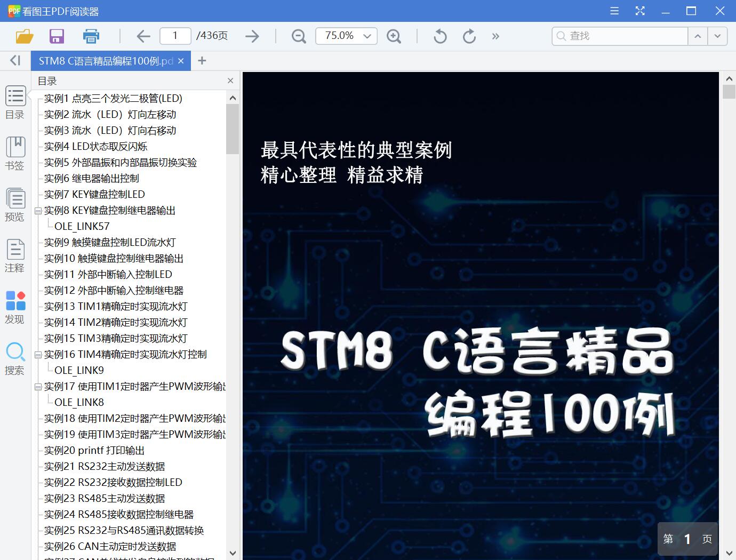The width and height of the screenshot is (736, 560).
Task: Open a new document tab with plus button
Action: (202, 60)
